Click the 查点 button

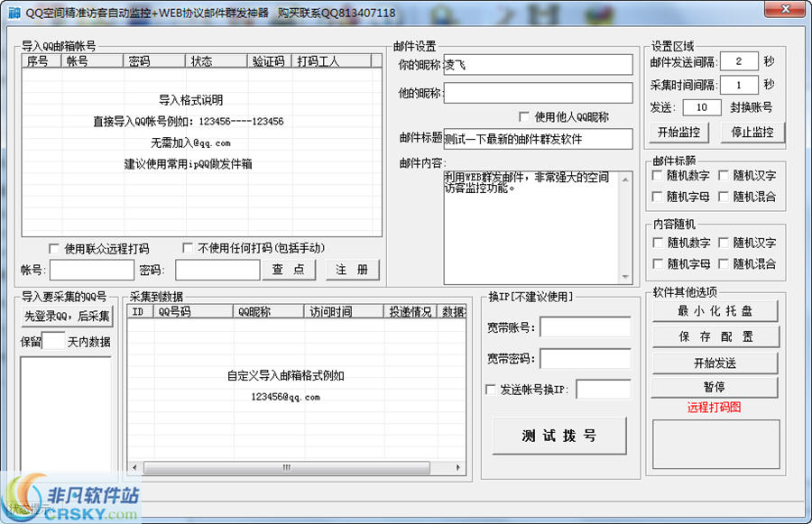(289, 270)
